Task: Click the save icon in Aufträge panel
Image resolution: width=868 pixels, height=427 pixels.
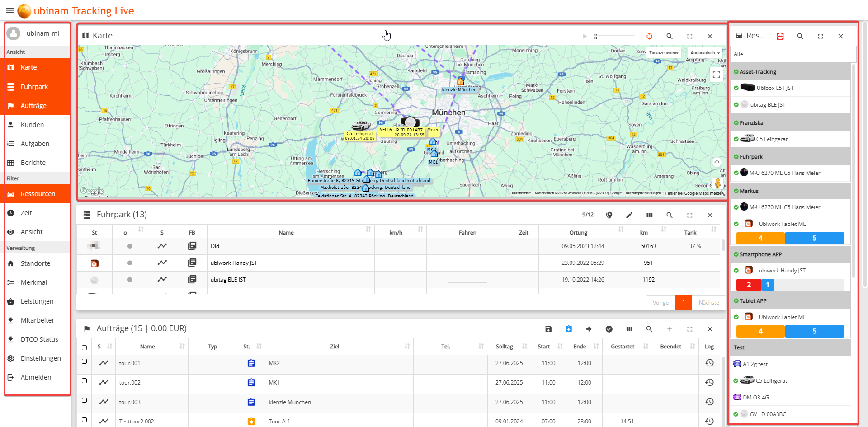Action: 548,329
